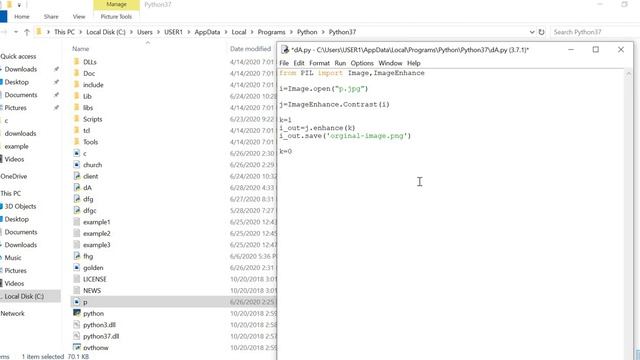Select Local Disk (C:) in navigation pane
Image resolution: width=640 pixels, height=360 pixels.
(24, 296)
